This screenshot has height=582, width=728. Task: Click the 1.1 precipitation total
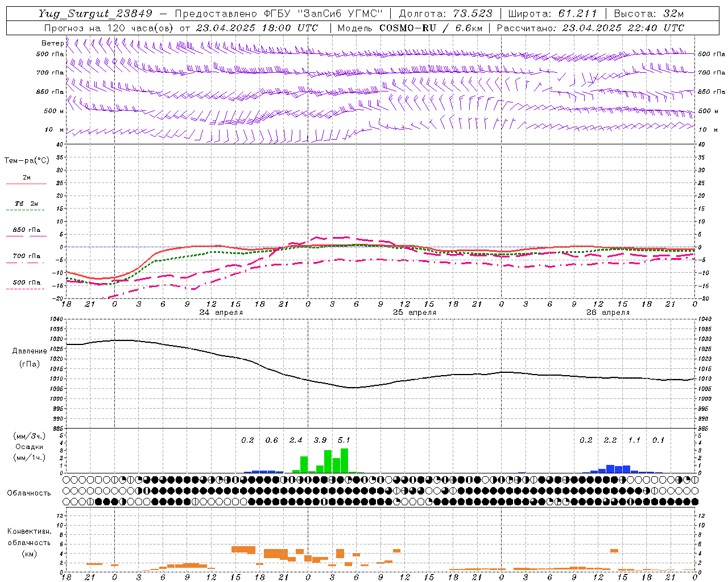[634, 440]
